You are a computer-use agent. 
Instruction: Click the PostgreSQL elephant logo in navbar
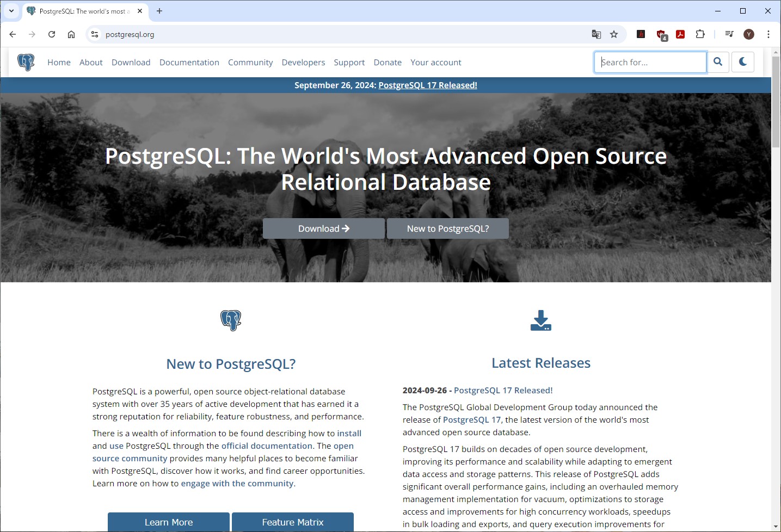[26, 63]
